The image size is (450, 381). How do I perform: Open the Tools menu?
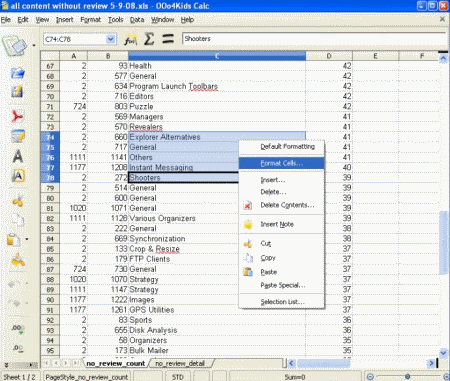[x=115, y=20]
